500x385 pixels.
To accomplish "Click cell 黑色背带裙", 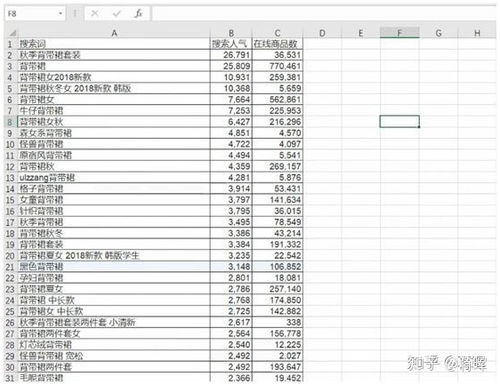I will [x=114, y=267].
